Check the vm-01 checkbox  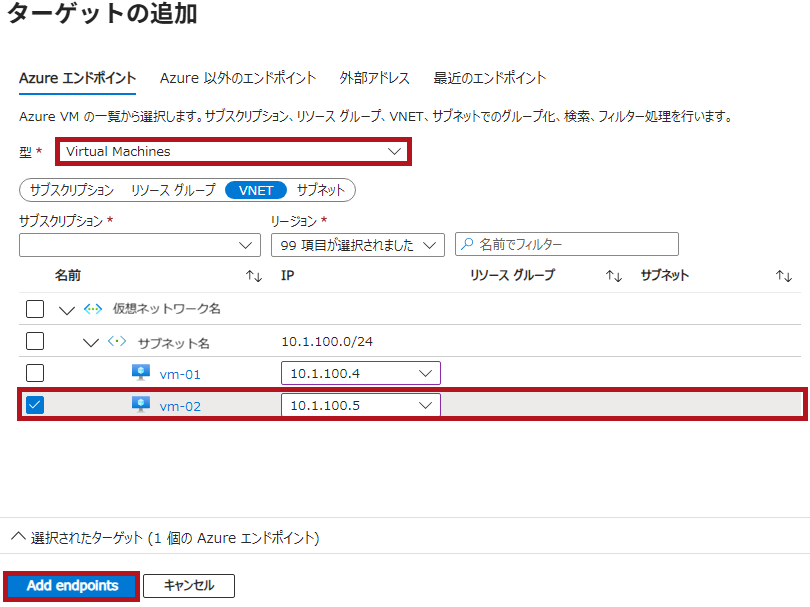coord(35,373)
